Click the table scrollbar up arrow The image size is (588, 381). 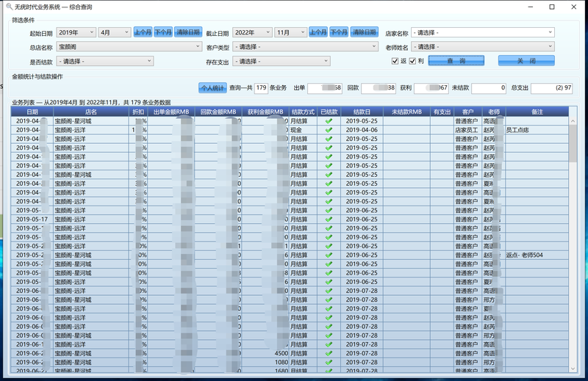click(573, 121)
